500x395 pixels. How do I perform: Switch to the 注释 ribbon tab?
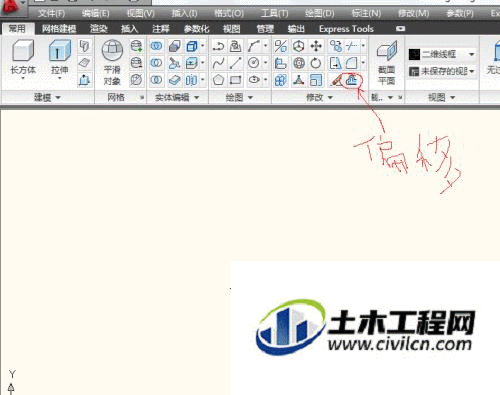[x=161, y=29]
